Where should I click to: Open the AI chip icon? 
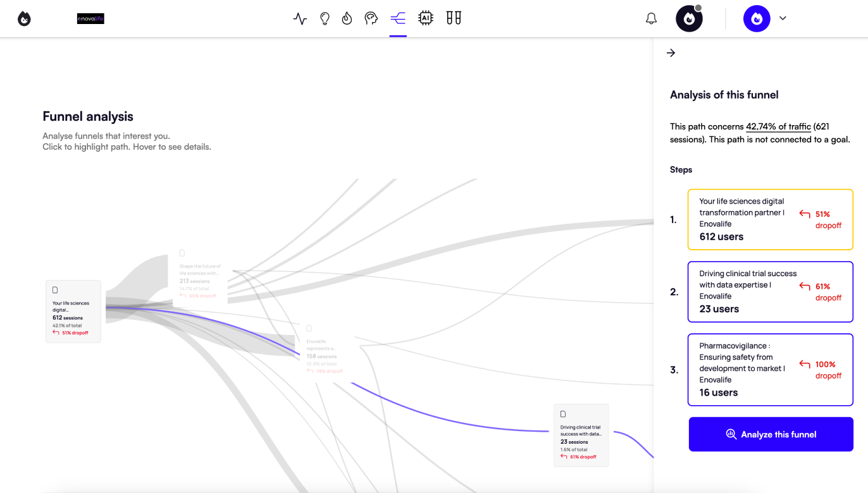[x=426, y=18]
